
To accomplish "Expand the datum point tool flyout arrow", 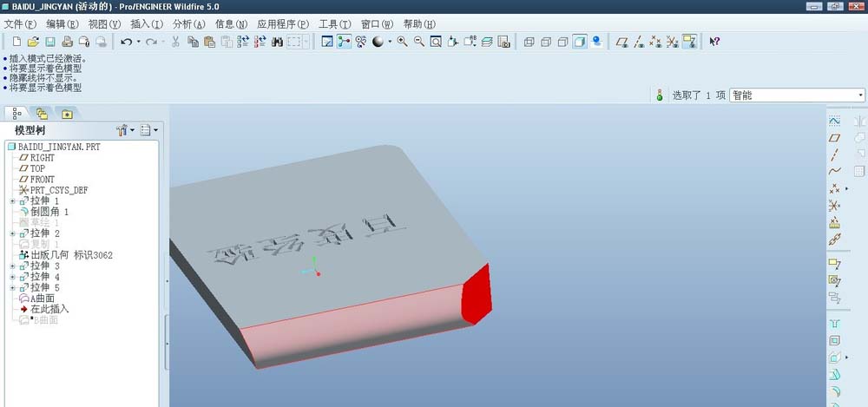I will click(x=847, y=189).
